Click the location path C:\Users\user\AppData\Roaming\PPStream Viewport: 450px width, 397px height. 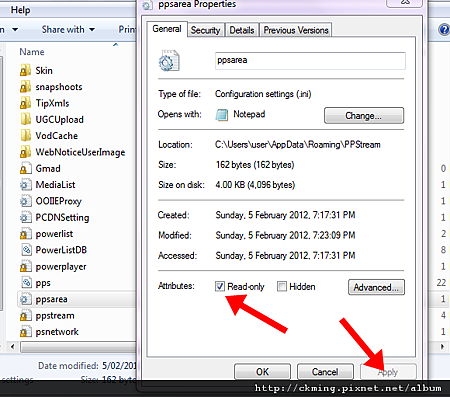point(298,145)
